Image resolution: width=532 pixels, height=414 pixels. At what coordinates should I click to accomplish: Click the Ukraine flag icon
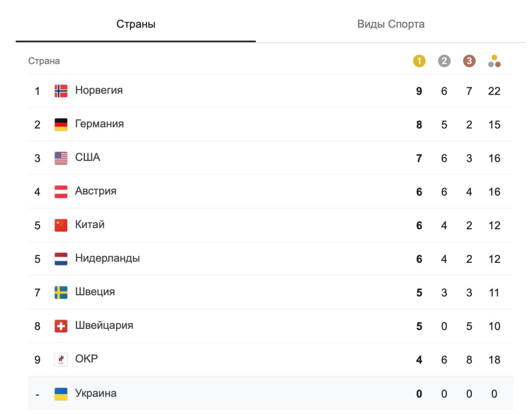(x=61, y=394)
